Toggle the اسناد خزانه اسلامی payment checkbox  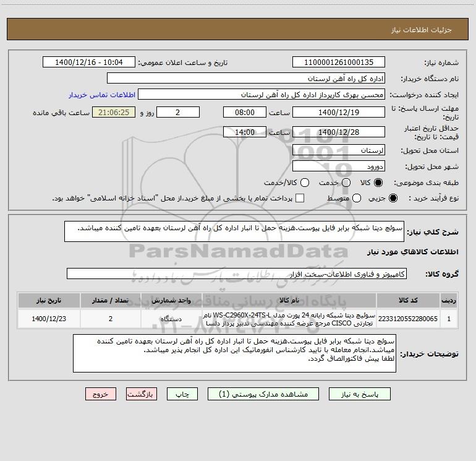[x=300, y=198]
